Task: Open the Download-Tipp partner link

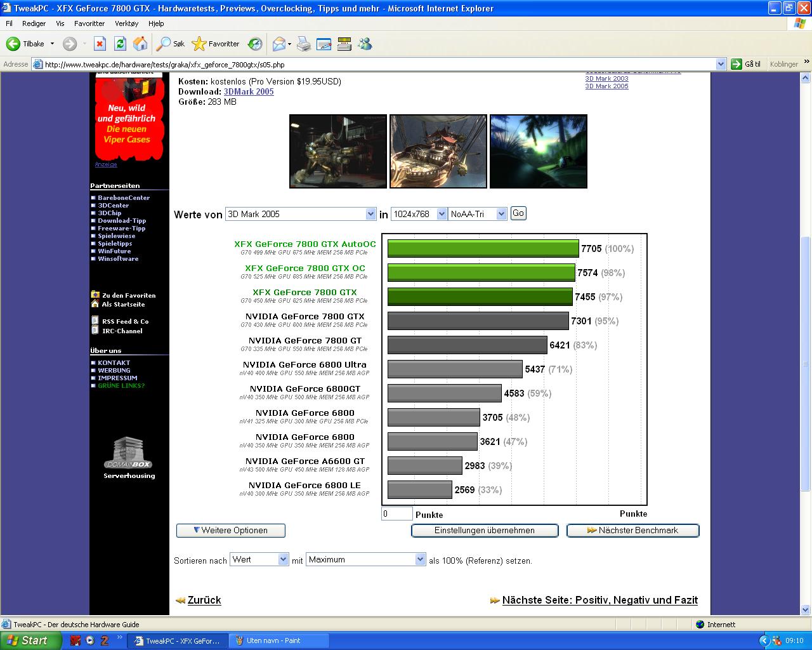Action: click(122, 220)
